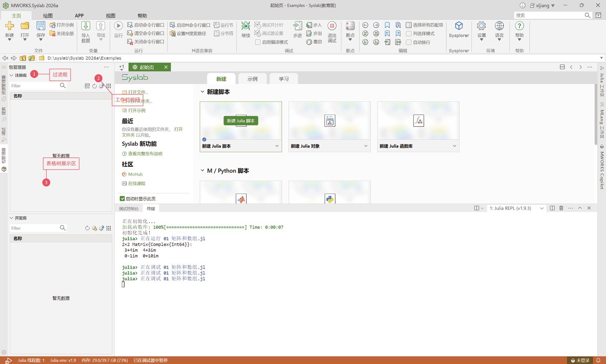Click the 查看完整发布说明 link

(145, 154)
